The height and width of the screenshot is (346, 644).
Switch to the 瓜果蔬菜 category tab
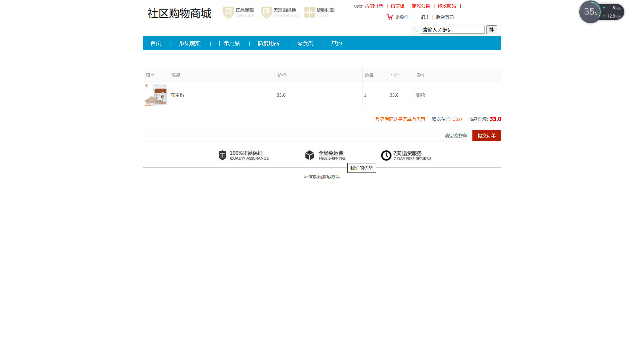190,43
